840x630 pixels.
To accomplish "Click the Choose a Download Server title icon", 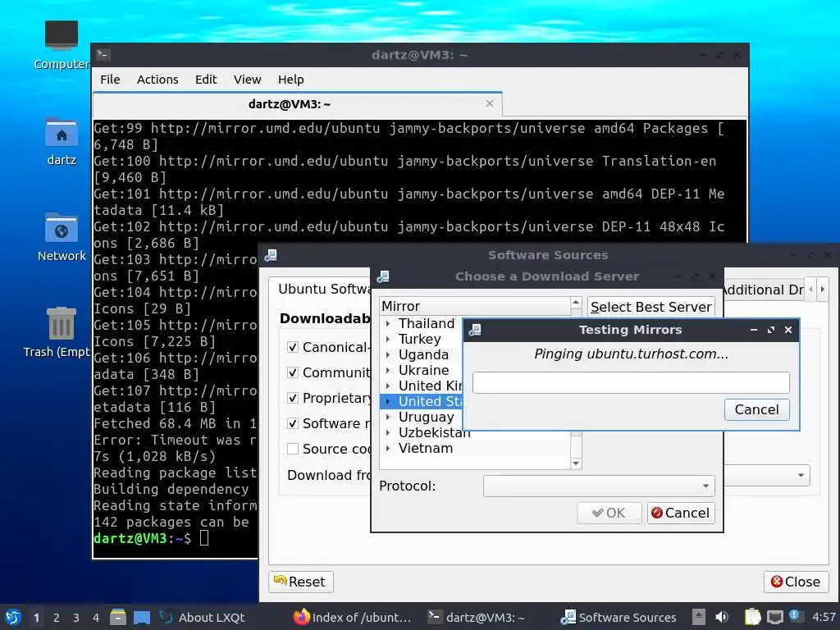I will point(383,276).
